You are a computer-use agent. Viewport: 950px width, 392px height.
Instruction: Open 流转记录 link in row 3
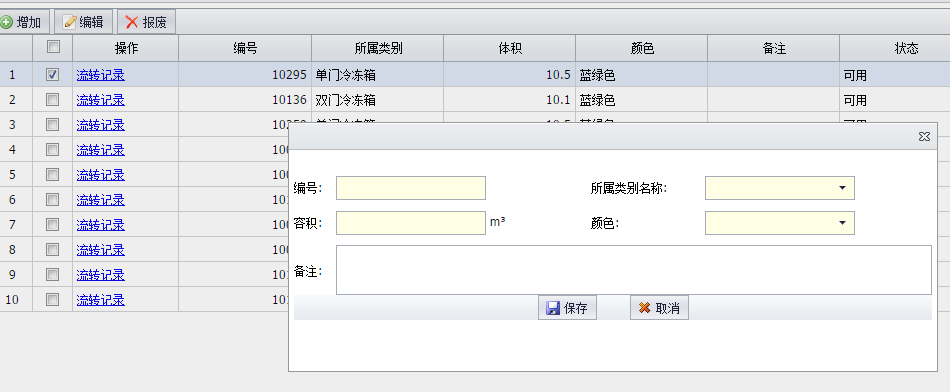[101, 125]
